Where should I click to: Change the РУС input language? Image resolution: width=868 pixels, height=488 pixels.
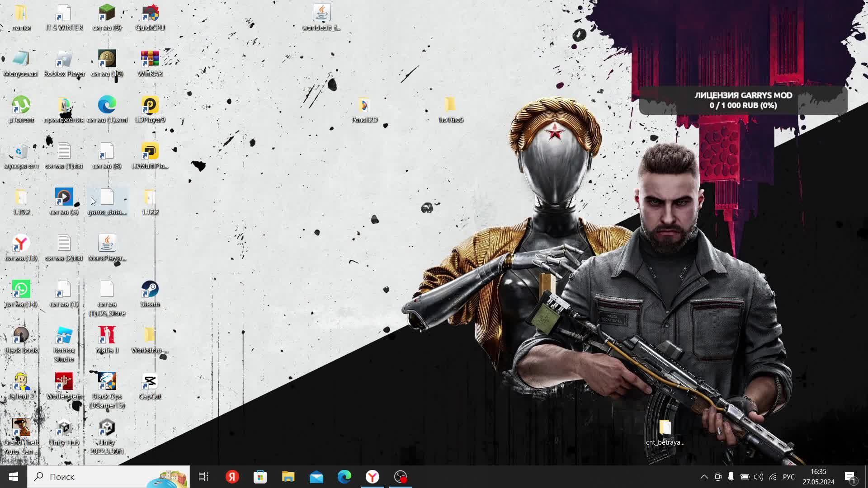788,477
